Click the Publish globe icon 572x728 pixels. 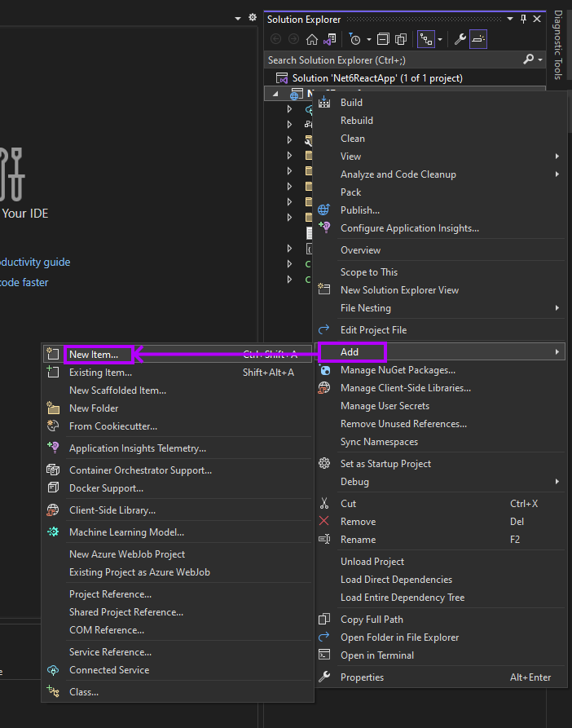tap(323, 210)
